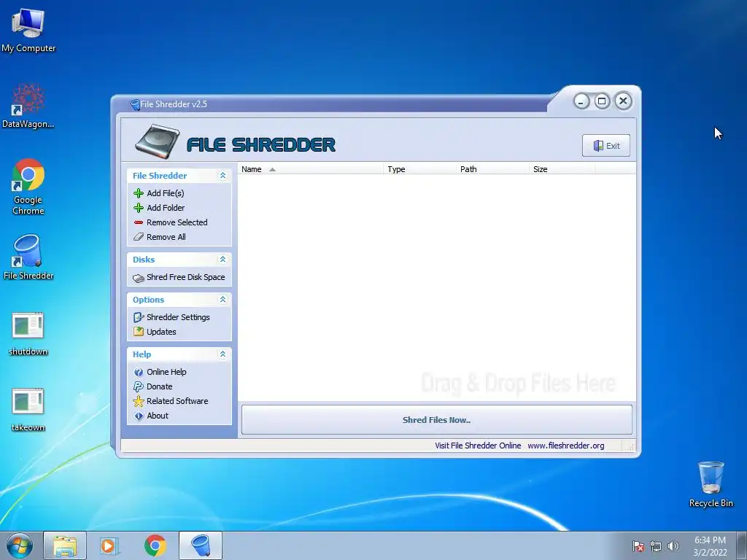
Task: Select the Google Chrome desktop shortcut
Action: (28, 187)
